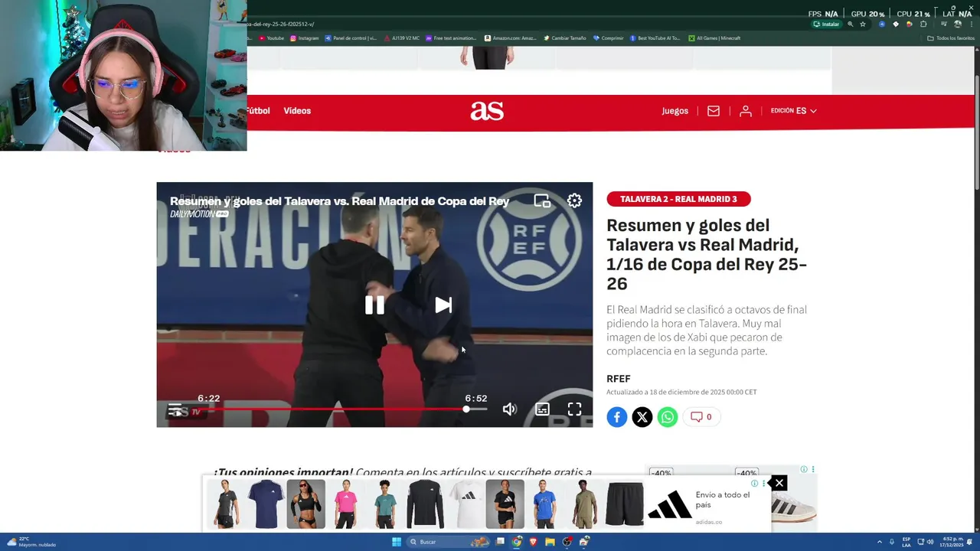Open the Fútbol section

[x=258, y=111]
